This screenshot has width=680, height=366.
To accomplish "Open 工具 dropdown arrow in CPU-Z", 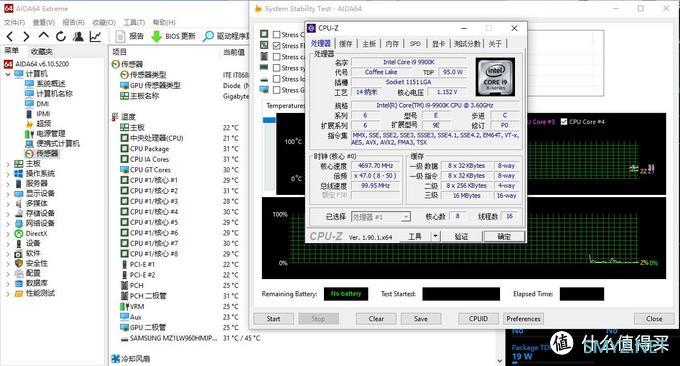I will (435, 236).
